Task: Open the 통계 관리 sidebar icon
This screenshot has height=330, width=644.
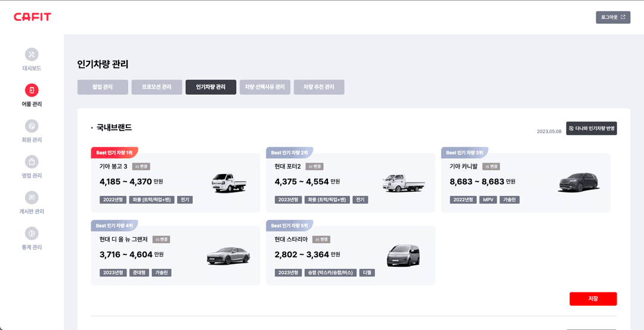Action: pyautogui.click(x=32, y=233)
